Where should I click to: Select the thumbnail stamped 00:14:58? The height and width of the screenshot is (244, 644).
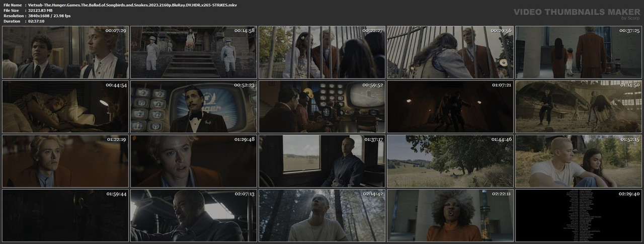click(194, 52)
